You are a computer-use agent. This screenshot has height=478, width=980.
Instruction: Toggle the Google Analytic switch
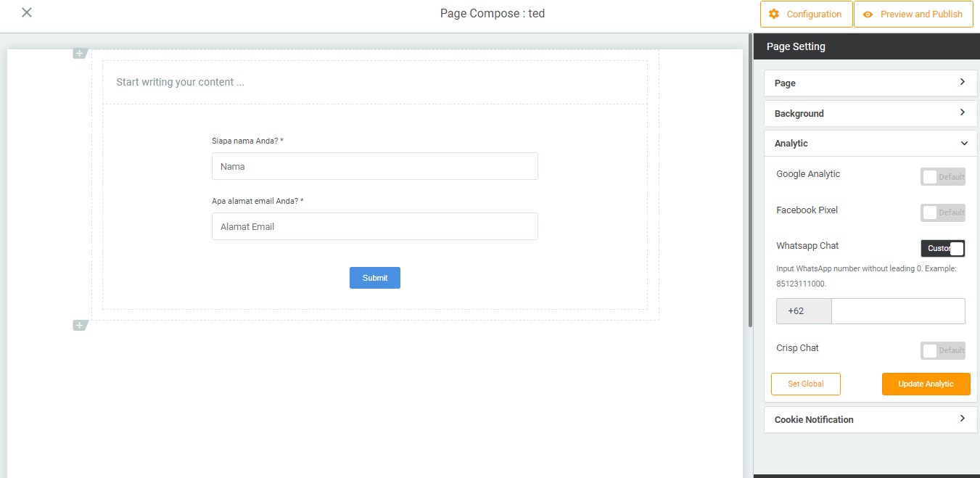tap(943, 176)
